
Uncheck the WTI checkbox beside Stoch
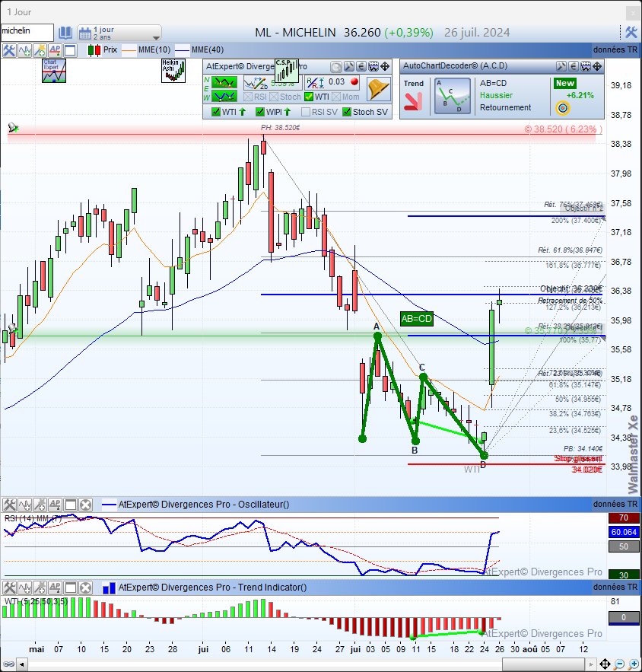click(309, 97)
